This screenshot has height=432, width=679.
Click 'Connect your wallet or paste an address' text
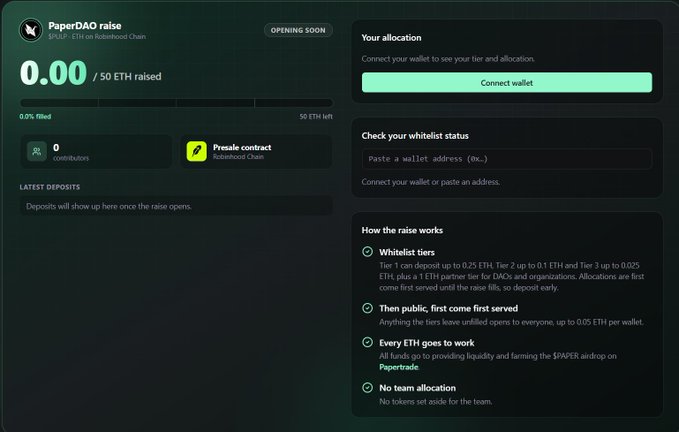(x=431, y=182)
